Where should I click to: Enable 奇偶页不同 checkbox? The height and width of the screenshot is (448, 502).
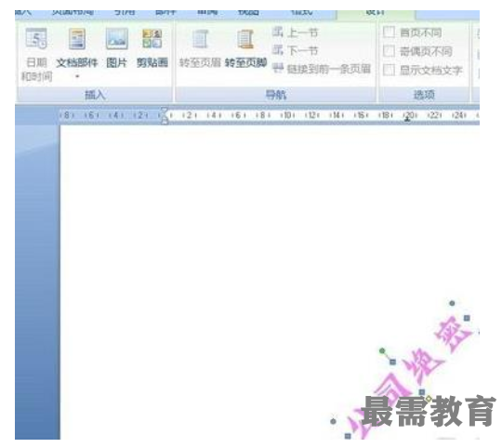coord(389,51)
